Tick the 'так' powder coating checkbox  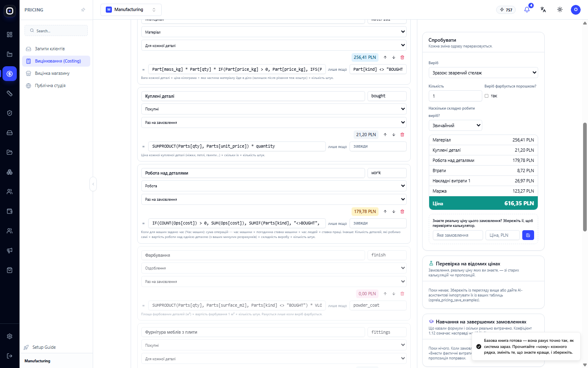pos(486,96)
